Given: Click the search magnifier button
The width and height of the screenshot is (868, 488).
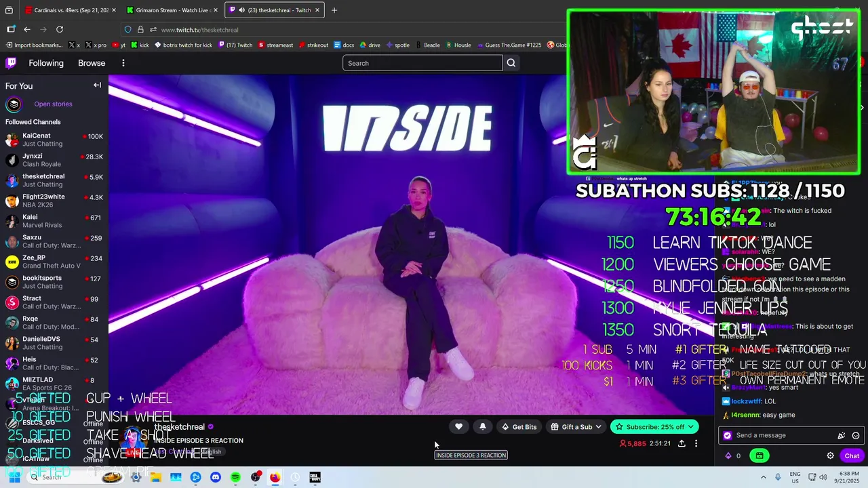Looking at the screenshot, I should tap(511, 63).
